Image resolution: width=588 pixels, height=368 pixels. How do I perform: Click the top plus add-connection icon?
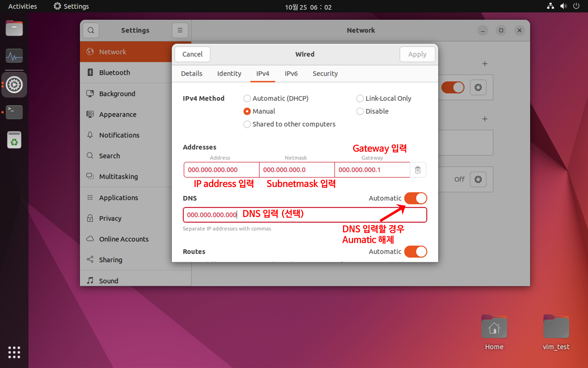click(485, 64)
